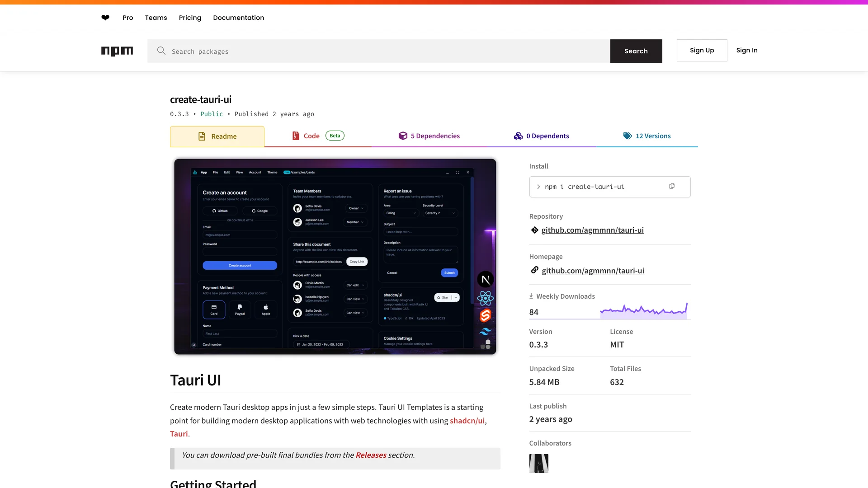
Task: Copy install command using clipboard icon
Action: pyautogui.click(x=672, y=186)
